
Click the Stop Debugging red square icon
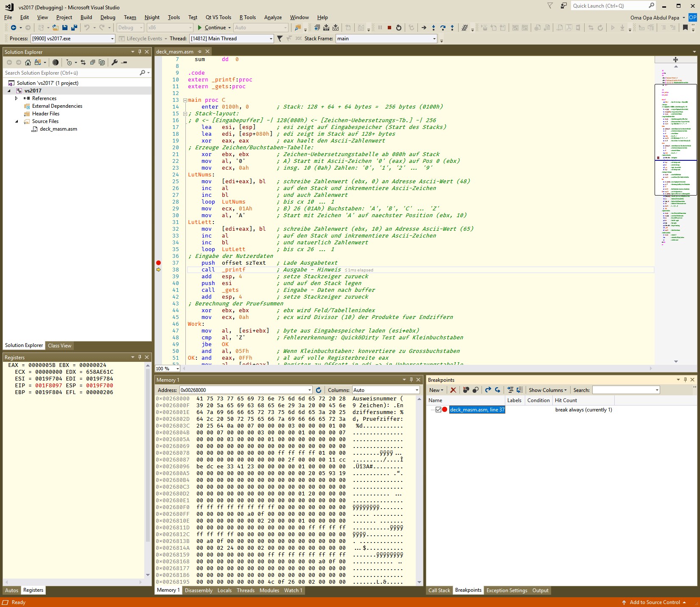(389, 28)
